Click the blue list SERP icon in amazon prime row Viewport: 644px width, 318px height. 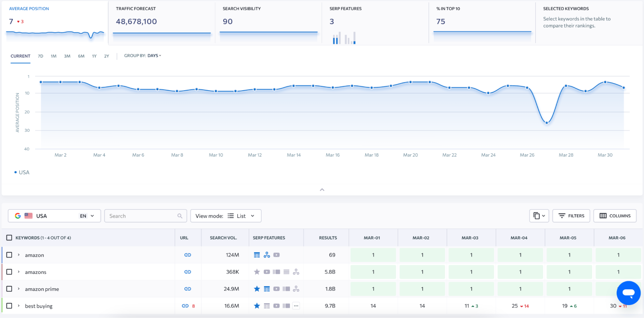click(x=267, y=289)
